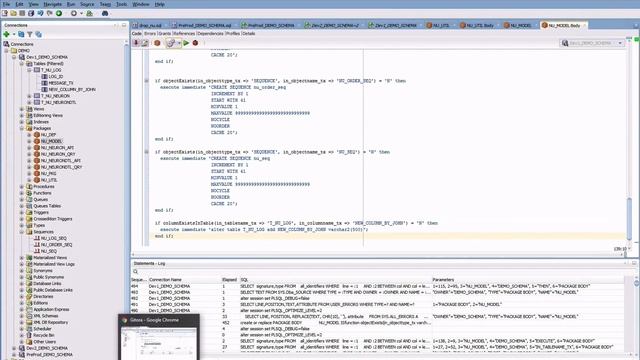Click the schema browser icon beside filter
640x360 pixels.
pos(38,35)
